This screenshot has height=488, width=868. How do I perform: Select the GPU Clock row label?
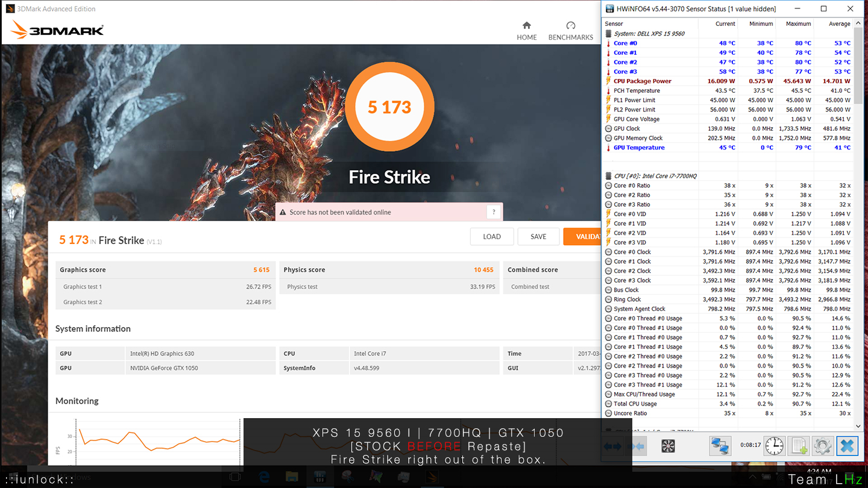[627, 129]
